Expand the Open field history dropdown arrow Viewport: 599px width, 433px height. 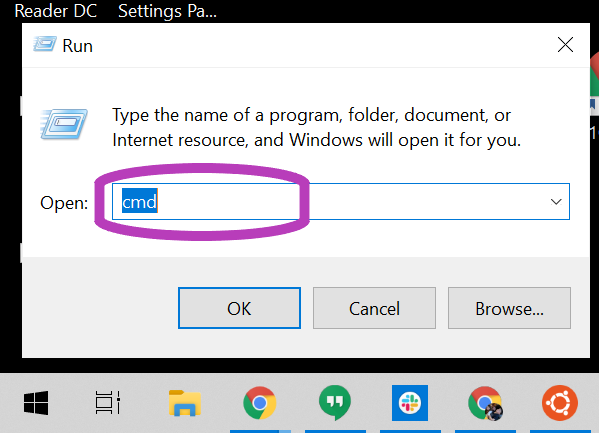[556, 201]
